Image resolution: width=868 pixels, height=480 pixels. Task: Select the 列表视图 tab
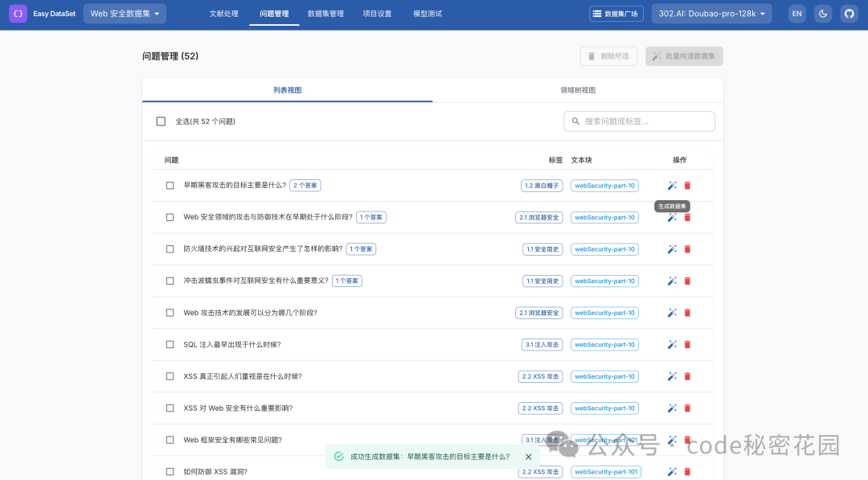[x=287, y=90]
